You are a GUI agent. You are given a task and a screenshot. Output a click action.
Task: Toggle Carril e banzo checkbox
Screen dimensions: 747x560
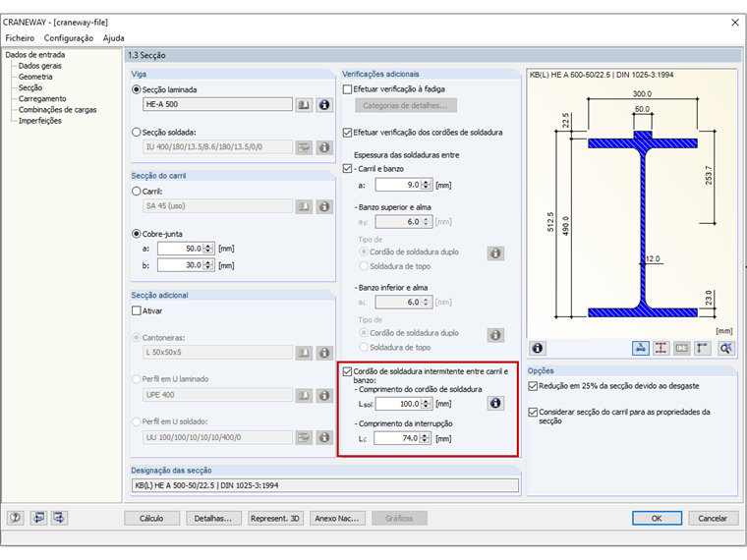coord(347,169)
